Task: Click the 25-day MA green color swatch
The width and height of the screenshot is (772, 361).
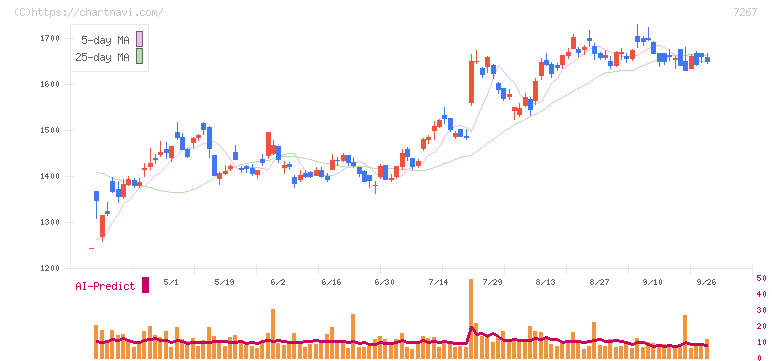Action: (x=139, y=57)
